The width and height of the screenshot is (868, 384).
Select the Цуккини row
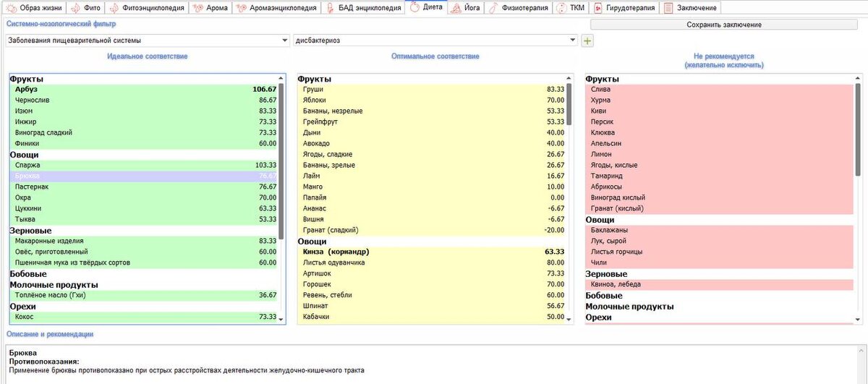(x=144, y=208)
